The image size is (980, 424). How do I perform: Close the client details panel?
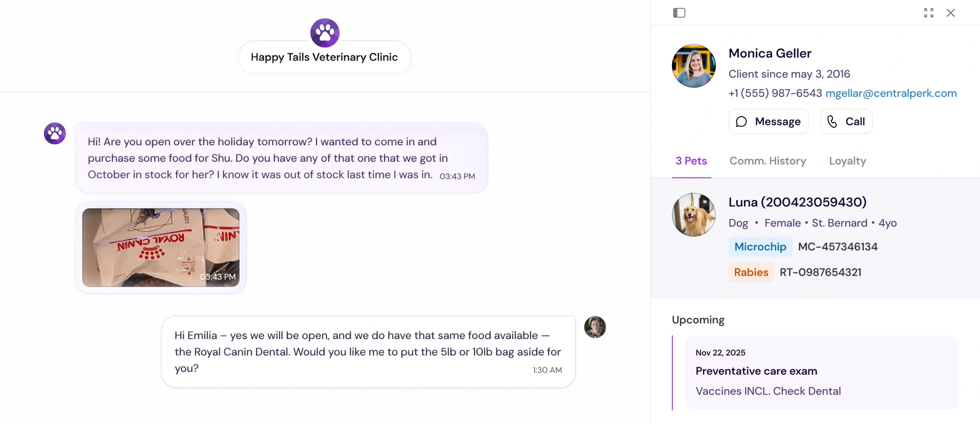(x=951, y=13)
